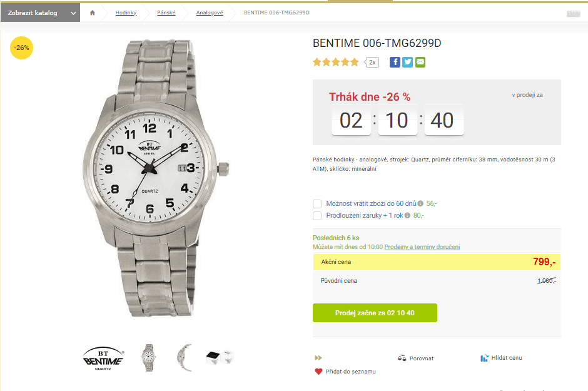Image resolution: width=588 pixels, height=391 pixels.
Task: Click the 2x reviews count bubble
Action: coord(371,62)
